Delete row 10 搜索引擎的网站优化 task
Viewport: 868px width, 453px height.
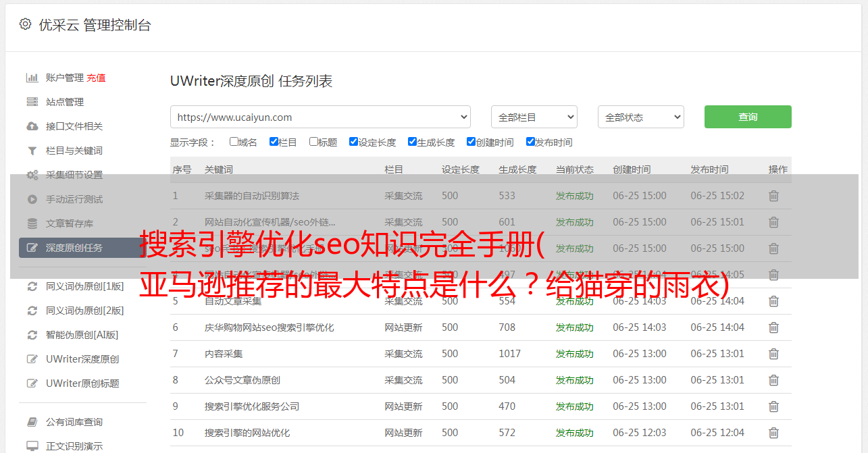pos(774,433)
